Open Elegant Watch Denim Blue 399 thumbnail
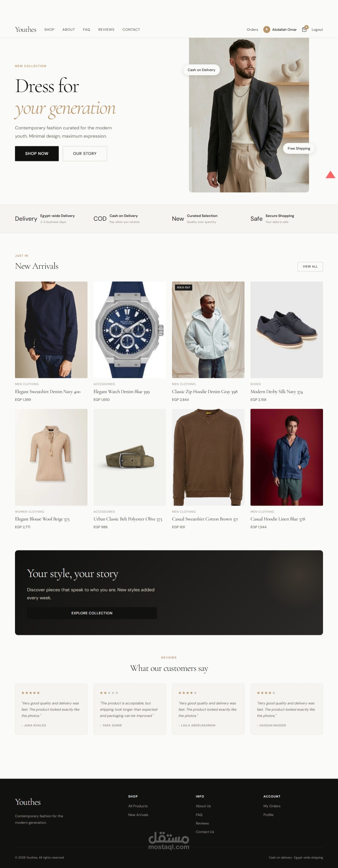The width and height of the screenshot is (338, 868). click(129, 330)
